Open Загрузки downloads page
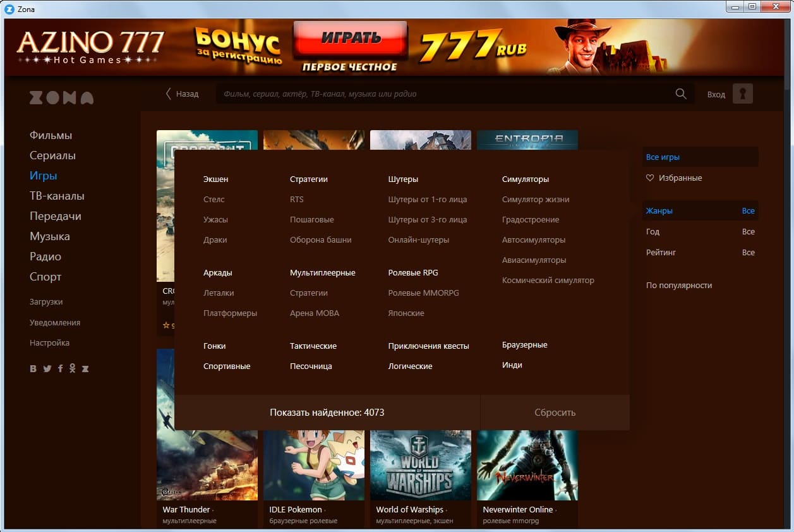 [46, 302]
